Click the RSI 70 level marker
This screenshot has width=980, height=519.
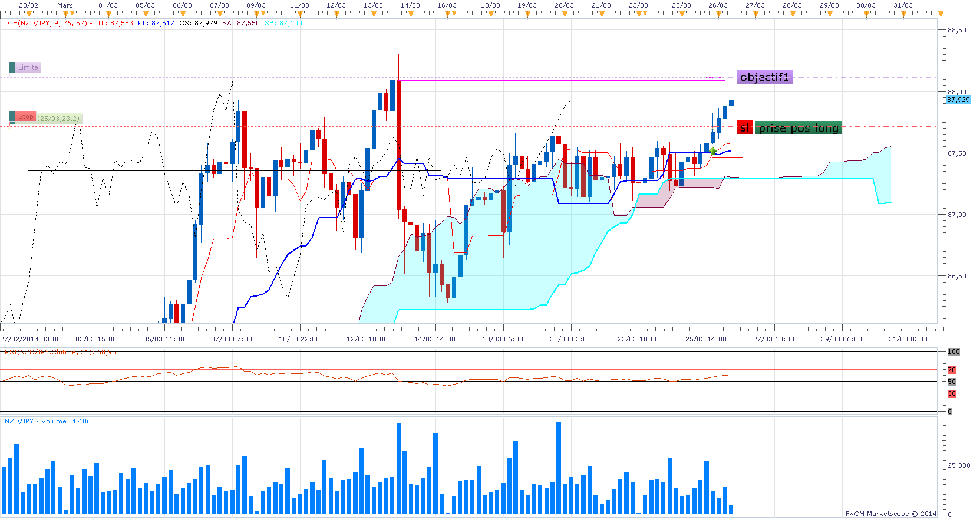pyautogui.click(x=951, y=370)
